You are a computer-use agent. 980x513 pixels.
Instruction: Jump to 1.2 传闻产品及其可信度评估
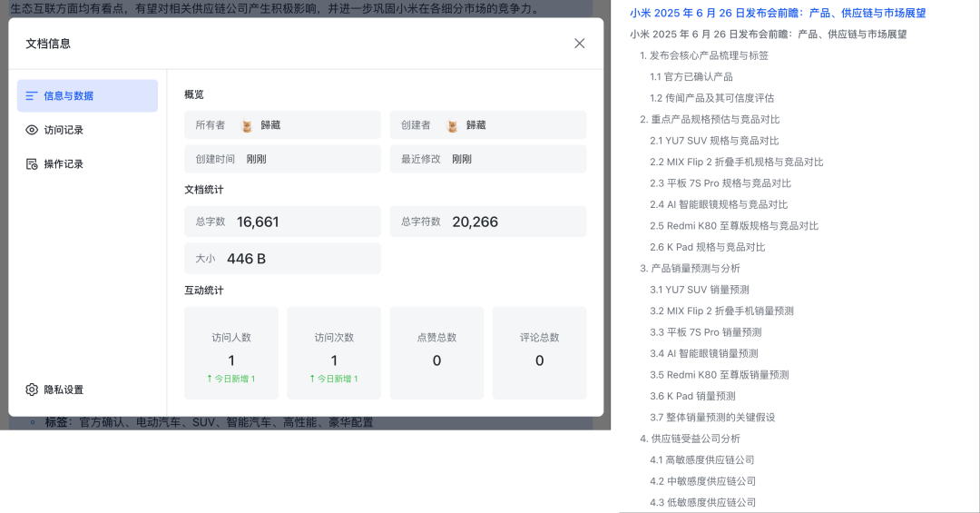tap(712, 98)
